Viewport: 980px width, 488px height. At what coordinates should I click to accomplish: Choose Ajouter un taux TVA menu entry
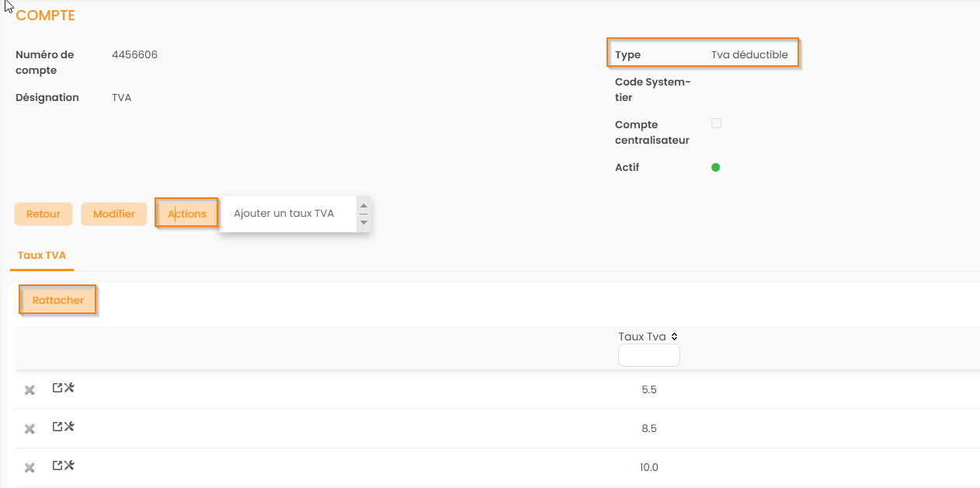click(x=283, y=214)
